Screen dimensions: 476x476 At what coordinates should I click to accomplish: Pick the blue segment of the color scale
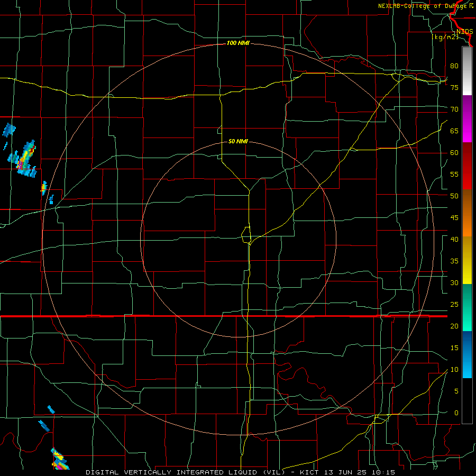click(467, 354)
